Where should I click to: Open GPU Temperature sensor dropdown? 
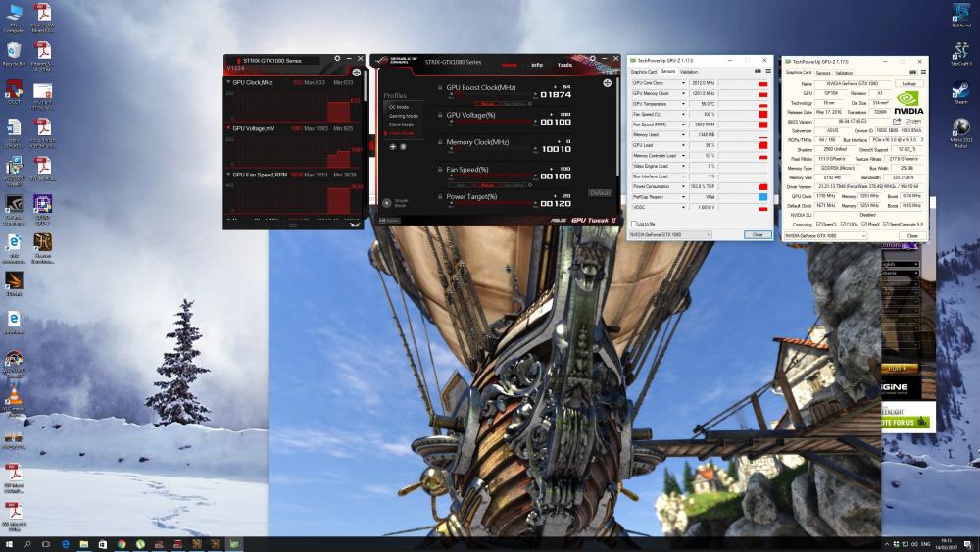[683, 104]
